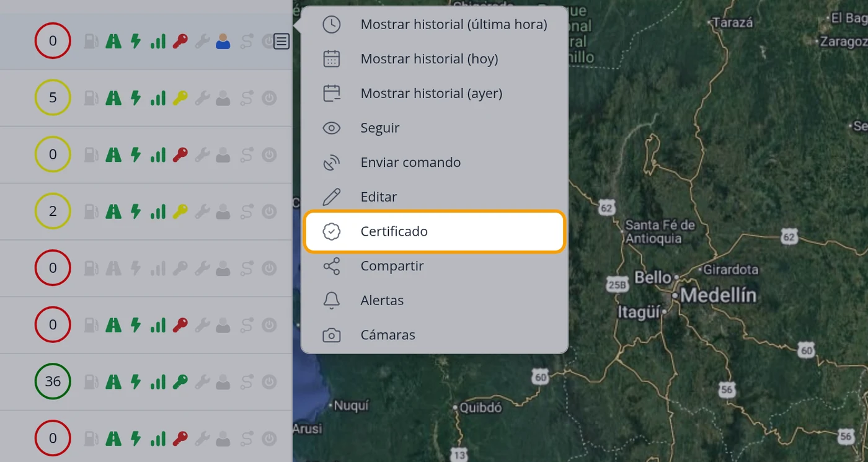The image size is (868, 462).
Task: Open Mostrar historial (ayer)
Action: coord(435,94)
